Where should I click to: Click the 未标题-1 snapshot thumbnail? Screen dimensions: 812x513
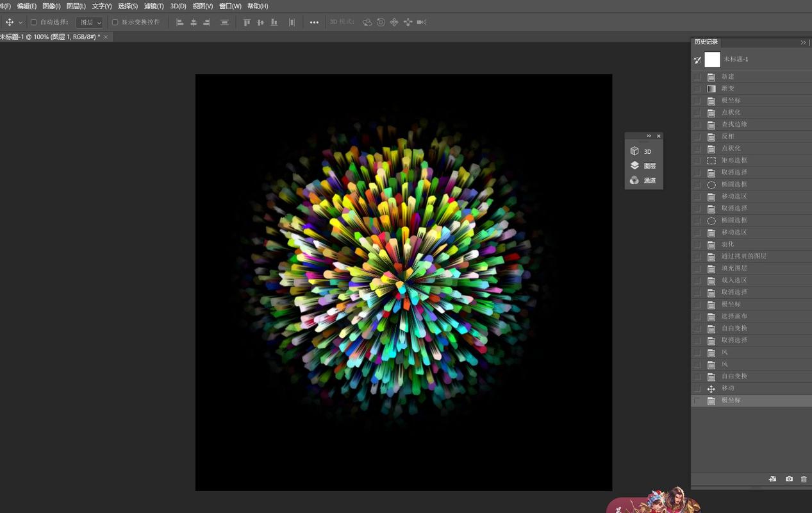click(x=713, y=60)
